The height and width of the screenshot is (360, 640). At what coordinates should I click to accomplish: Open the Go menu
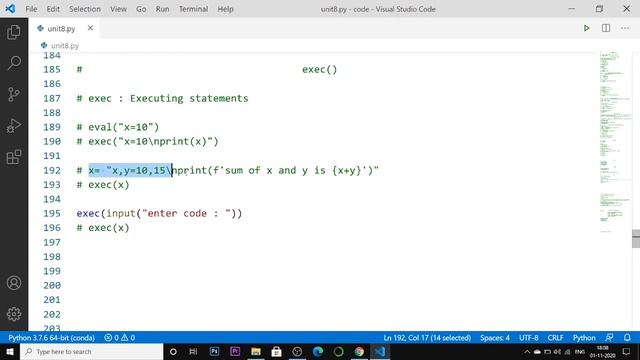(141, 9)
